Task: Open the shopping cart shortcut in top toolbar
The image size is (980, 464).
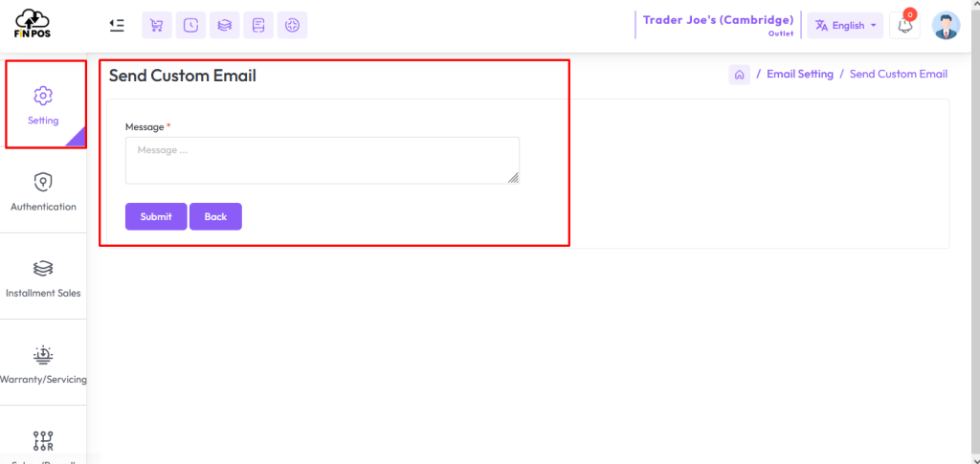Action: tap(157, 26)
